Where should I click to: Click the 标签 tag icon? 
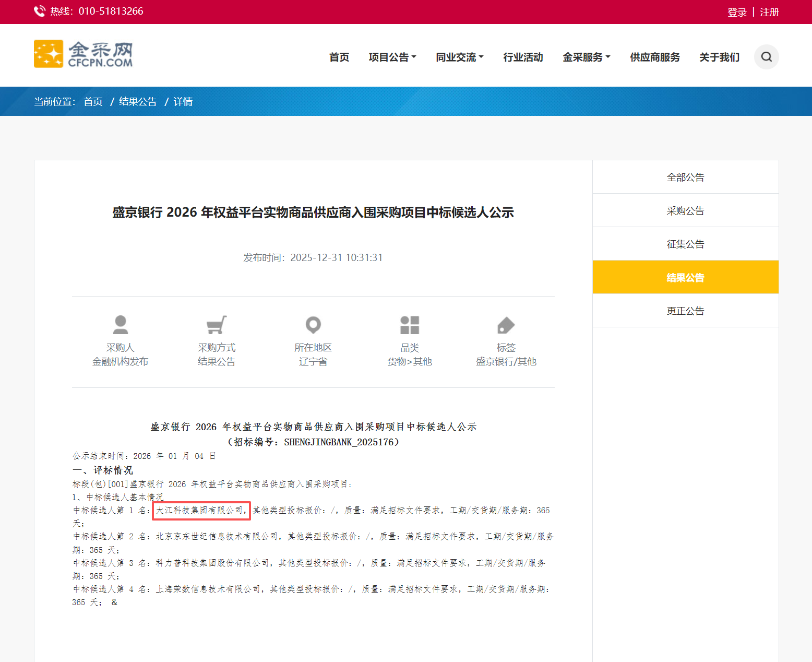click(506, 325)
